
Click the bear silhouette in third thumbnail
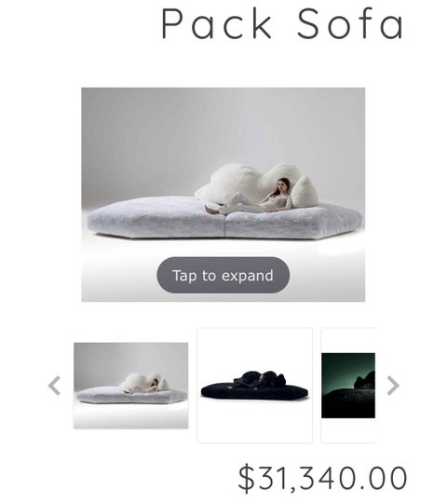click(365, 380)
